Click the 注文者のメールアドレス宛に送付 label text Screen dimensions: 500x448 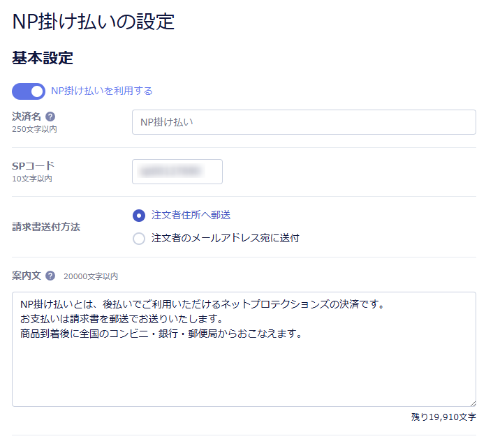pyautogui.click(x=225, y=238)
